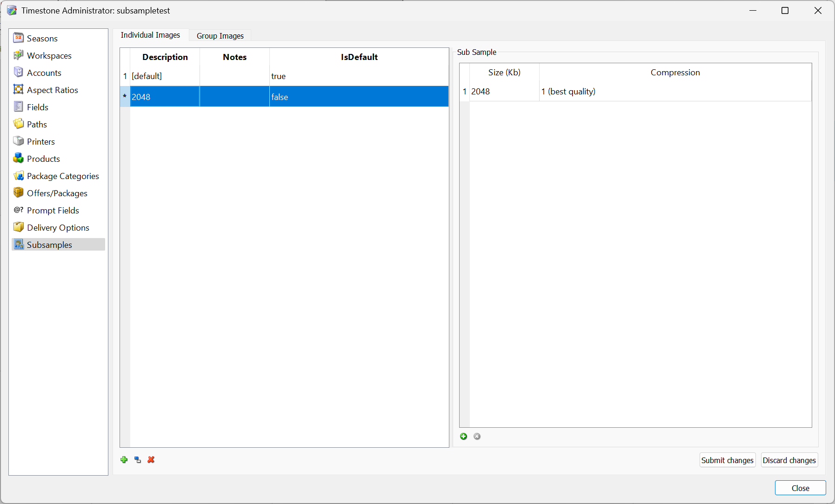The width and height of the screenshot is (835, 504).
Task: Select Prompt Fields in the sidebar
Action: (58, 210)
